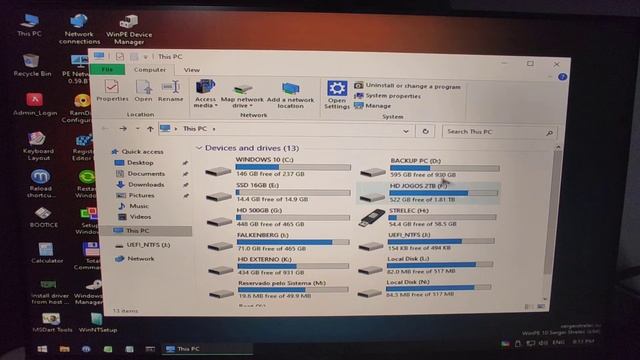Select STRELEC (H:) USB drive
The width and height of the screenshot is (640, 360).
point(428,217)
